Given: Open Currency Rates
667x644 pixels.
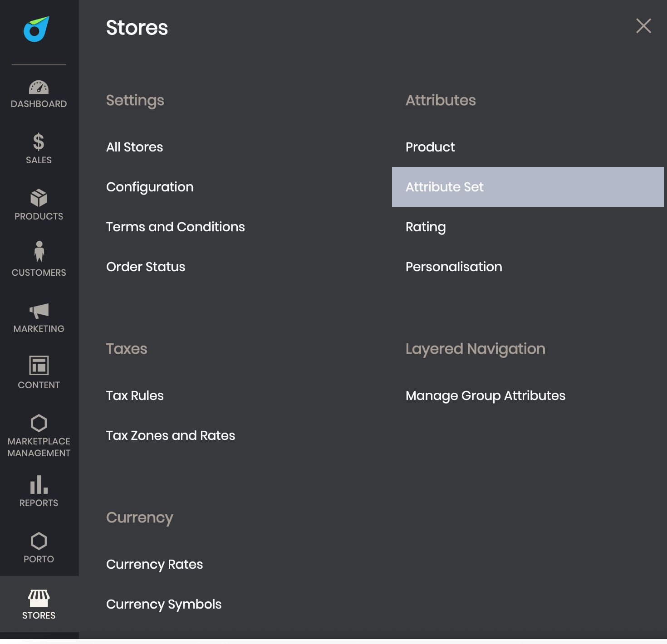Looking at the screenshot, I should click(154, 564).
